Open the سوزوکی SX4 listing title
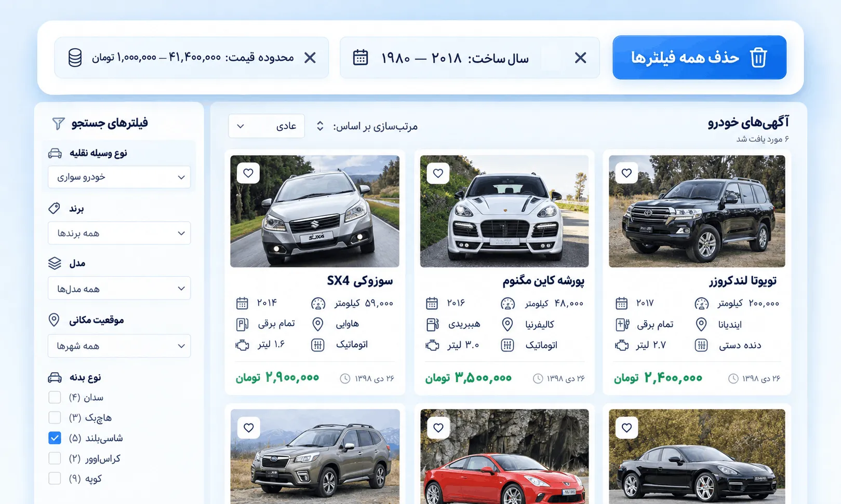 click(x=360, y=281)
